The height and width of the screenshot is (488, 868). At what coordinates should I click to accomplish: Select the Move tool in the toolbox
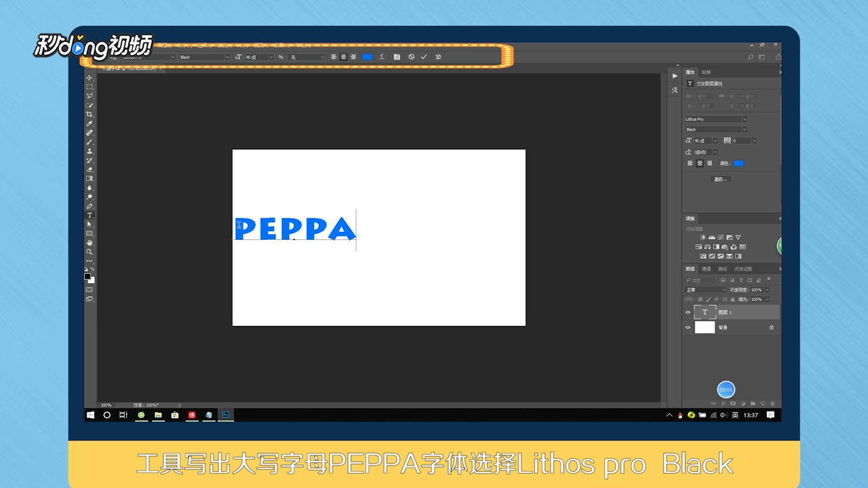pyautogui.click(x=90, y=78)
